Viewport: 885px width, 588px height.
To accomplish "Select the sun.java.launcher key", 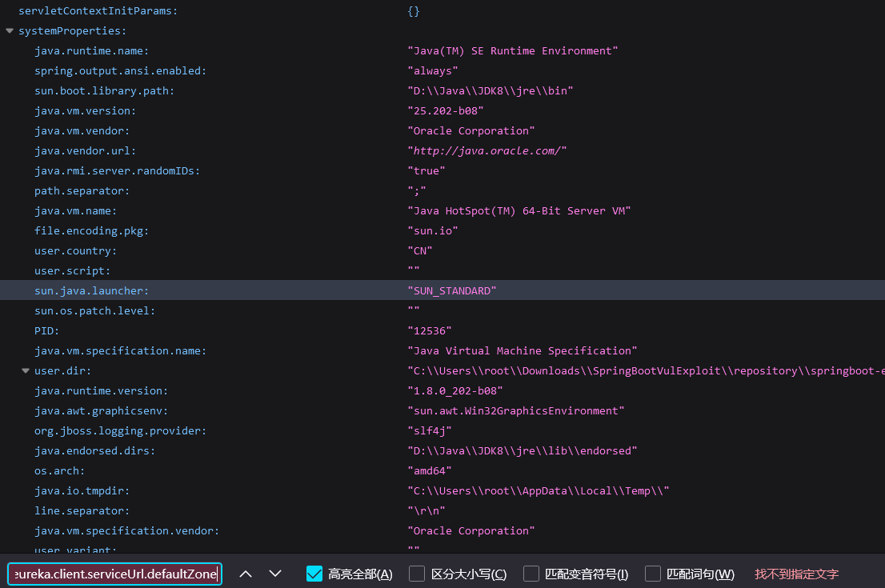I will click(x=91, y=290).
